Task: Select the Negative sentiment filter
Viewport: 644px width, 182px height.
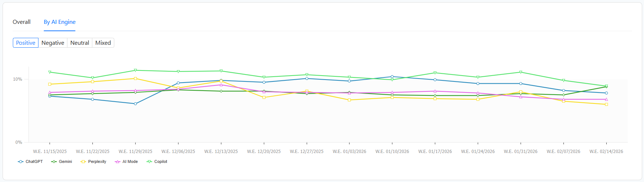Action: coord(53,43)
